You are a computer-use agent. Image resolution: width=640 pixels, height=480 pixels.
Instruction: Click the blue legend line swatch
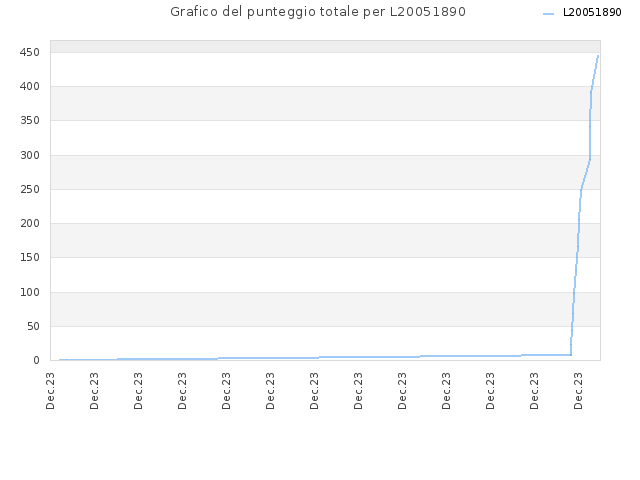coord(549,14)
